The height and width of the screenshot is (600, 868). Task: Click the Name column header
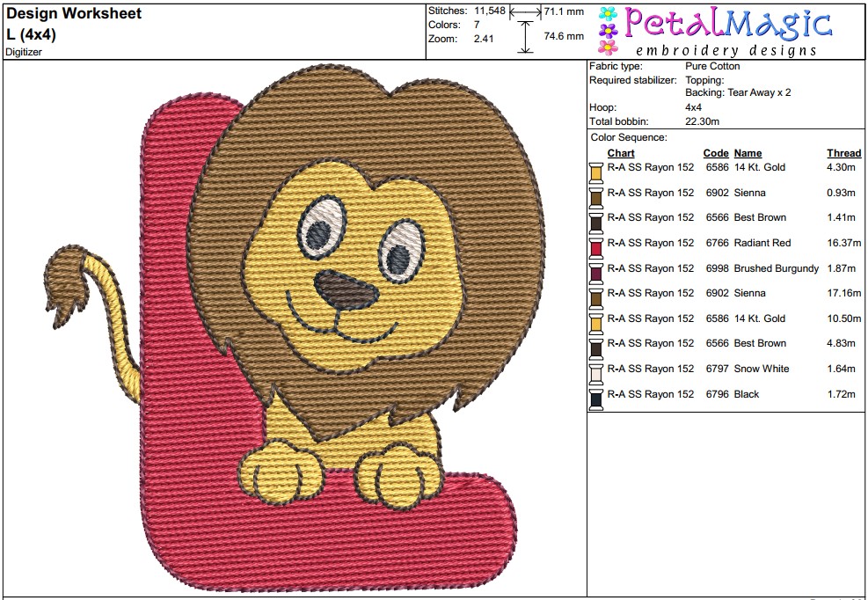tap(748, 153)
